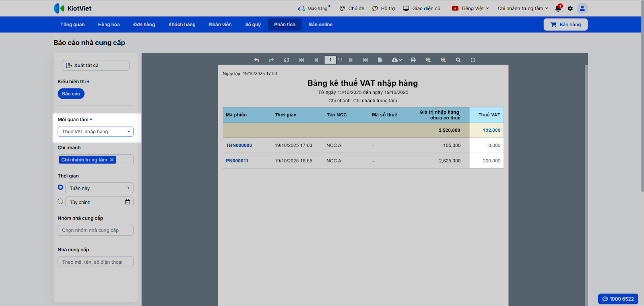Image resolution: width=644 pixels, height=306 pixels.
Task: Go to previous report page
Action: (x=316, y=60)
